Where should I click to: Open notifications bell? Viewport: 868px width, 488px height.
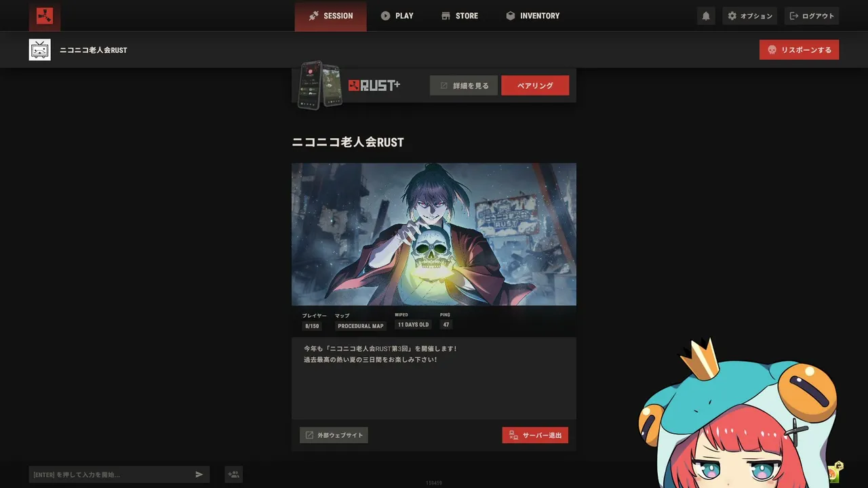point(706,16)
